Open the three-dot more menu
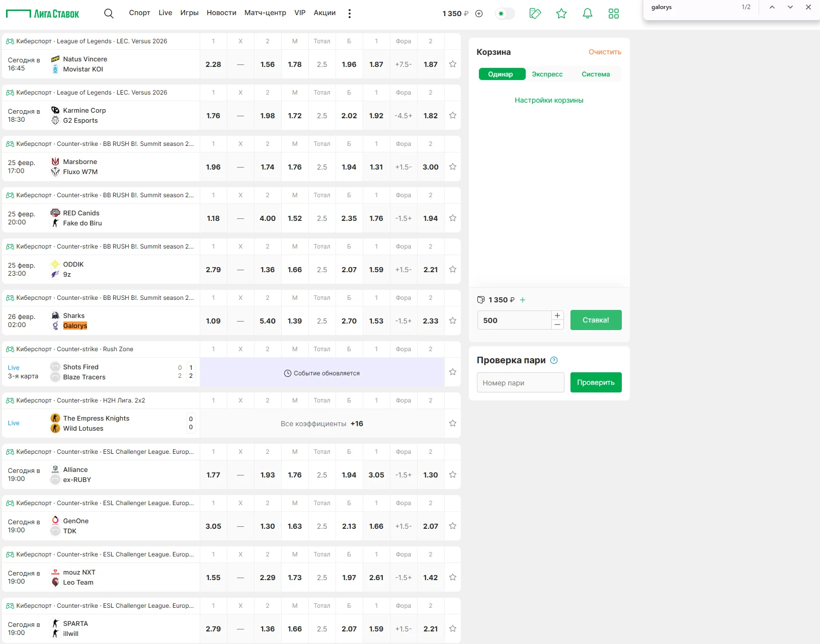The width and height of the screenshot is (820, 644). click(350, 14)
